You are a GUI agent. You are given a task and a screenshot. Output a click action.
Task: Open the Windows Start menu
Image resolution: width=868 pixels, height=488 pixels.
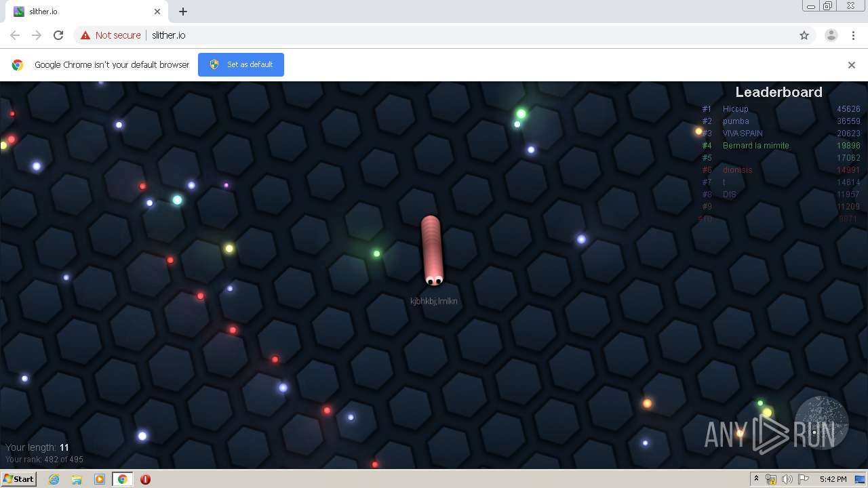point(18,479)
